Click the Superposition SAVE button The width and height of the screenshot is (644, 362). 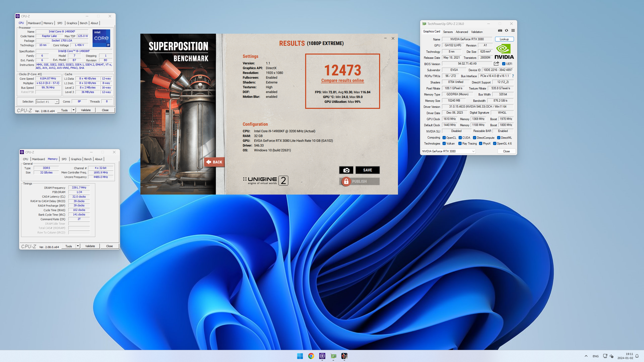coord(368,170)
